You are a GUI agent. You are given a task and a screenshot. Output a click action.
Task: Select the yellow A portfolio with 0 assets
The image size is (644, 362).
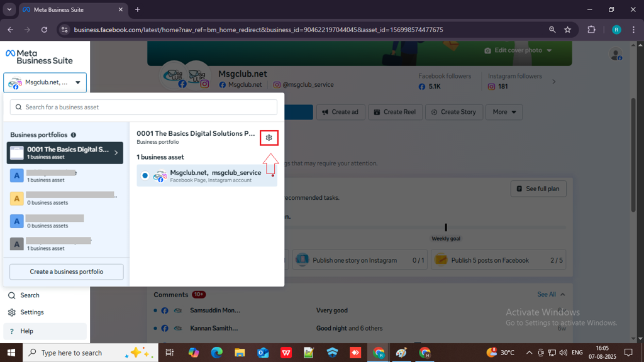click(65, 199)
